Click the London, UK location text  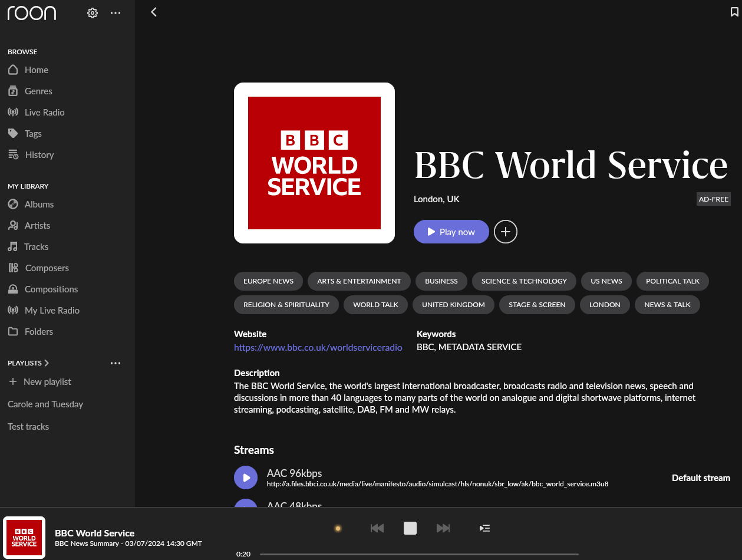click(437, 199)
